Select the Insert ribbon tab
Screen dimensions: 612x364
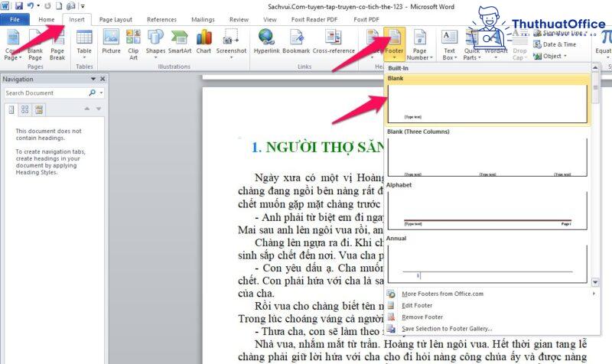(x=76, y=20)
